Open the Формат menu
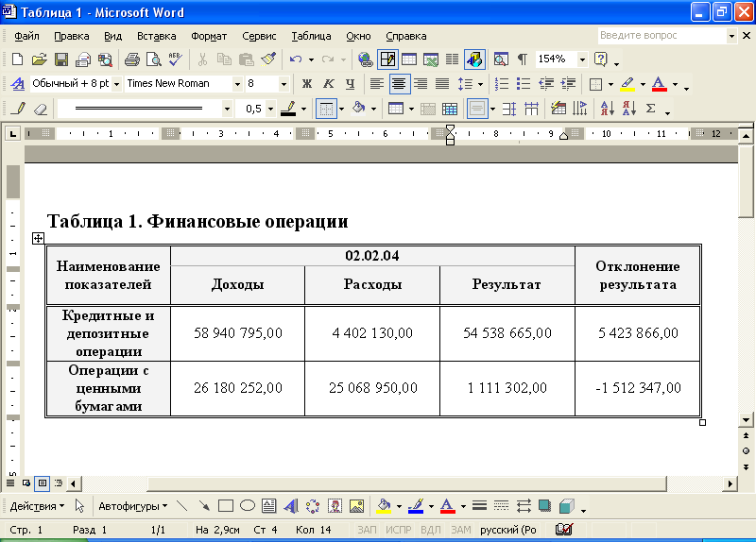The image size is (756, 542). (209, 36)
